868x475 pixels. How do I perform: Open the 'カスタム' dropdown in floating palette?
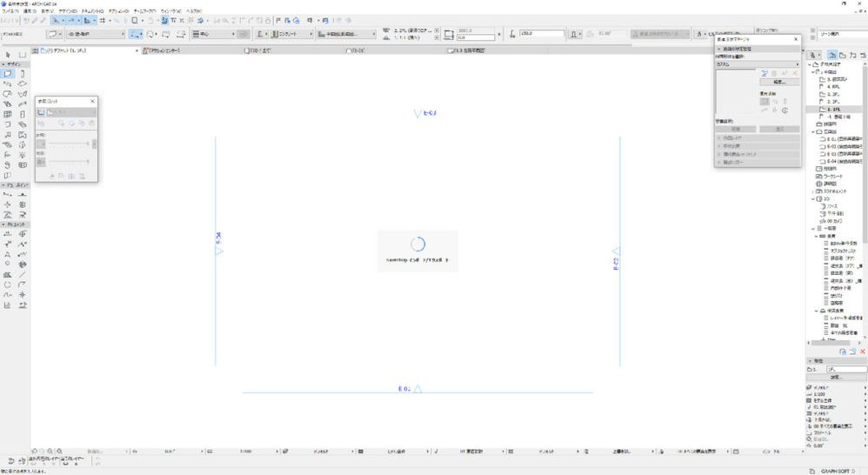757,64
